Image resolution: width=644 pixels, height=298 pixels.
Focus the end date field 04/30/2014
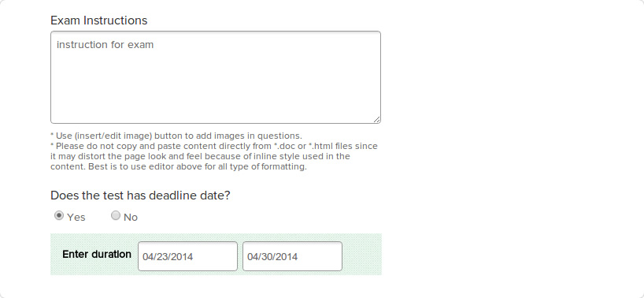[292, 256]
